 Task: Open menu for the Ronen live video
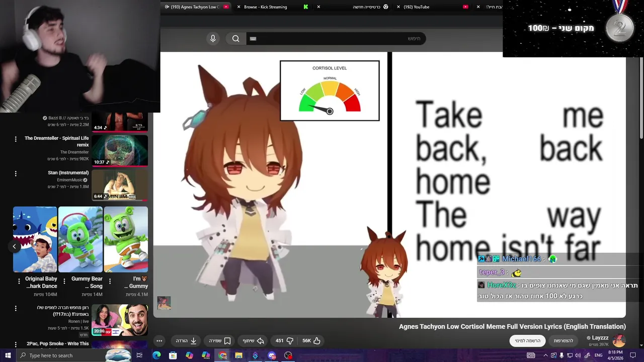click(x=16, y=308)
